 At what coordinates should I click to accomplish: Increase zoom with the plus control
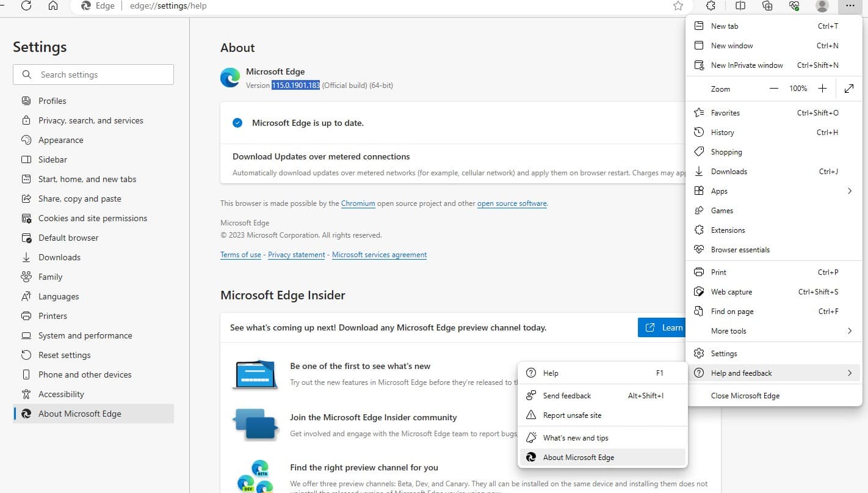(x=822, y=88)
